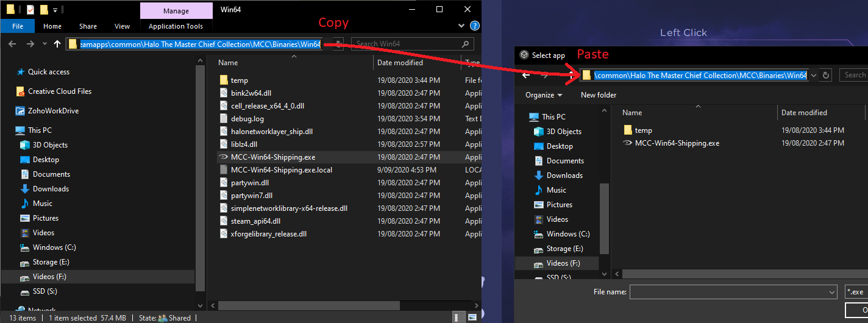868x323 pixels.
Task: Open Videos folder in Explorer sidebar
Action: [x=43, y=233]
